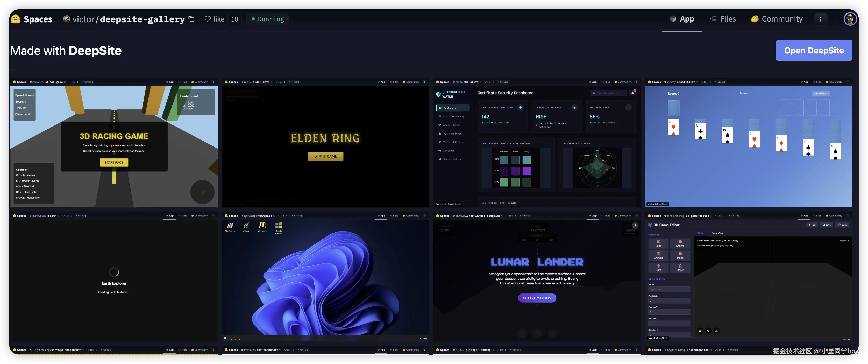Open the Earth Explorer space thumbnail
The width and height of the screenshot is (868, 364).
(x=114, y=280)
